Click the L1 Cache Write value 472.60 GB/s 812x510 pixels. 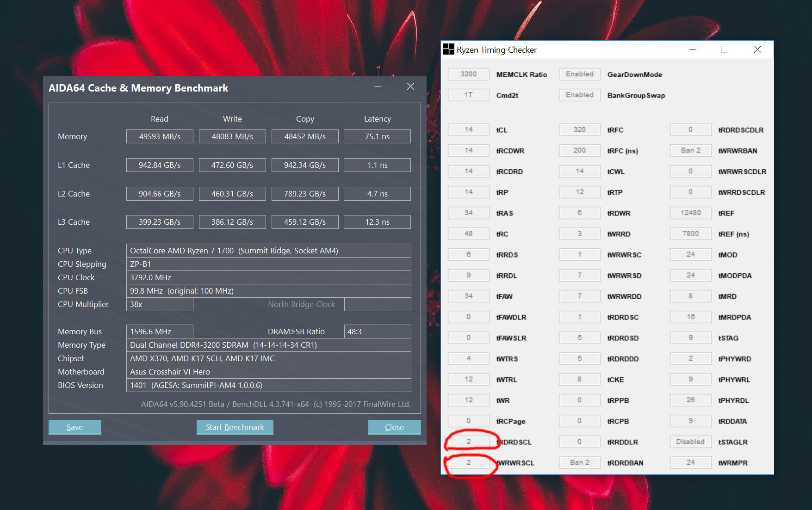[x=232, y=165]
